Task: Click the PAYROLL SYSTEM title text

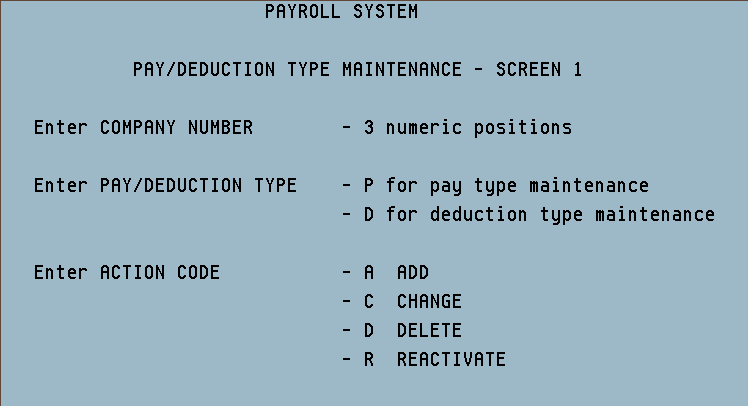Action: (x=342, y=11)
